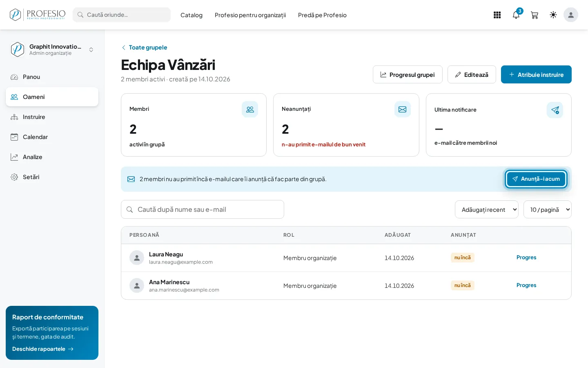Select Oameni in the sidebar
The image size is (588, 368).
click(x=52, y=97)
